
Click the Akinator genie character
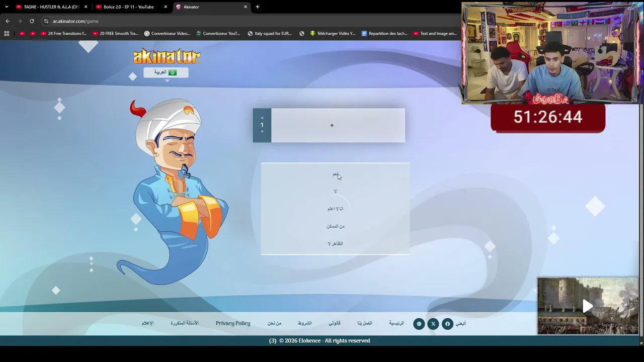coord(173,191)
